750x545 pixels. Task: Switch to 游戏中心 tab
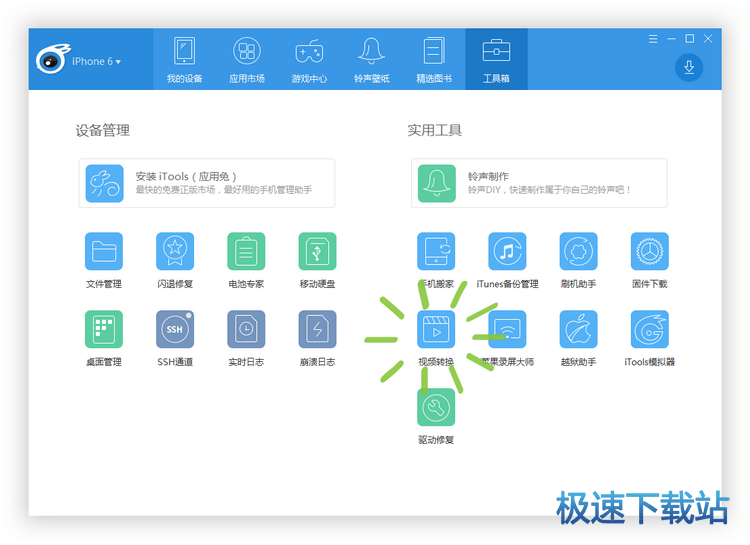309,59
